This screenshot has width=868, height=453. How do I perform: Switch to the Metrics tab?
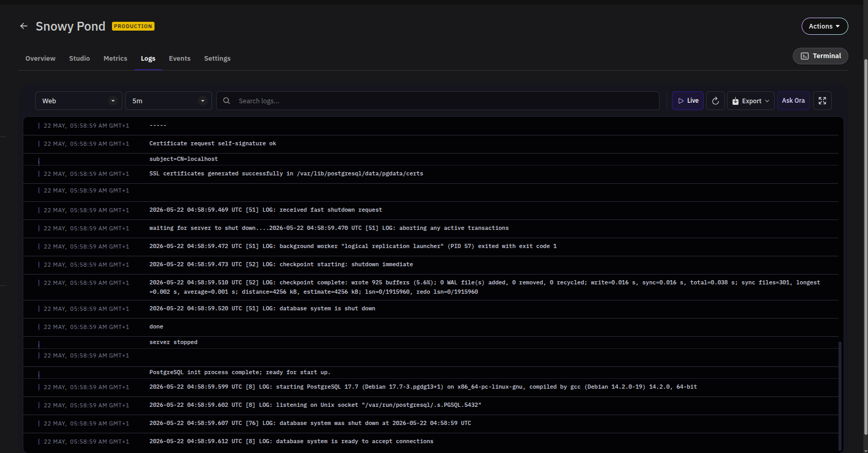[x=115, y=59]
